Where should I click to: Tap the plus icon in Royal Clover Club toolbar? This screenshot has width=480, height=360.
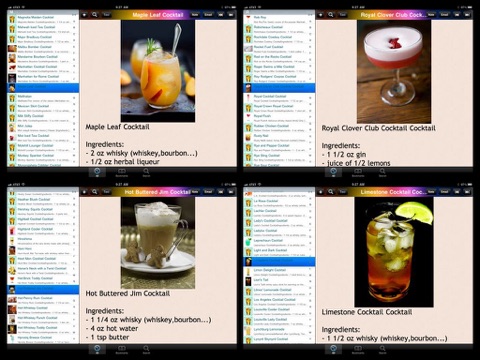(x=320, y=15)
